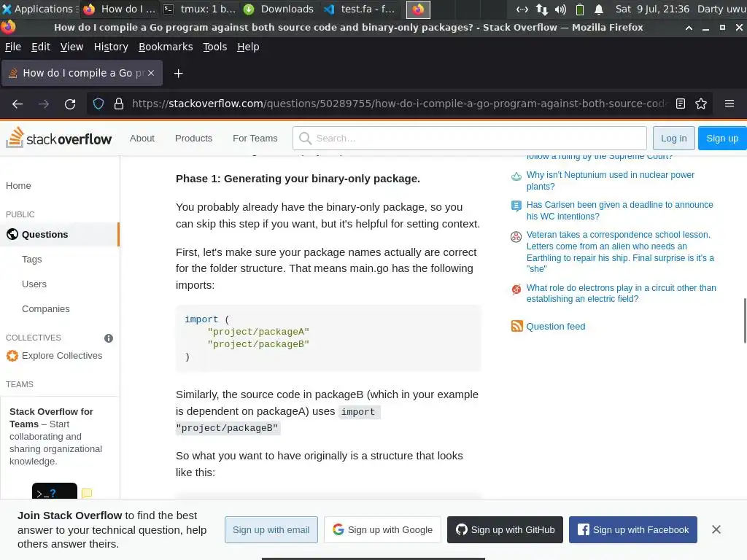
Task: Click the Stack Overflow search field
Action: point(469,138)
